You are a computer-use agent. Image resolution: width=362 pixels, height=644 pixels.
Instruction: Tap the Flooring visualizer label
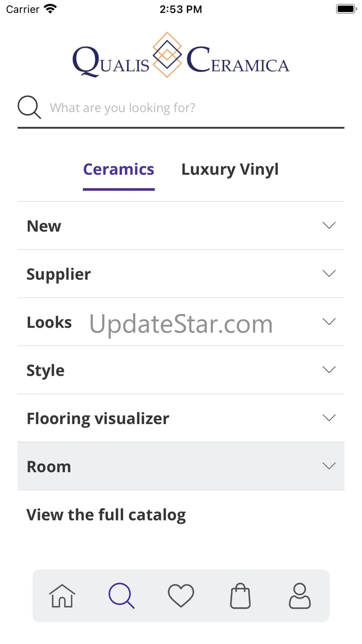point(98,418)
